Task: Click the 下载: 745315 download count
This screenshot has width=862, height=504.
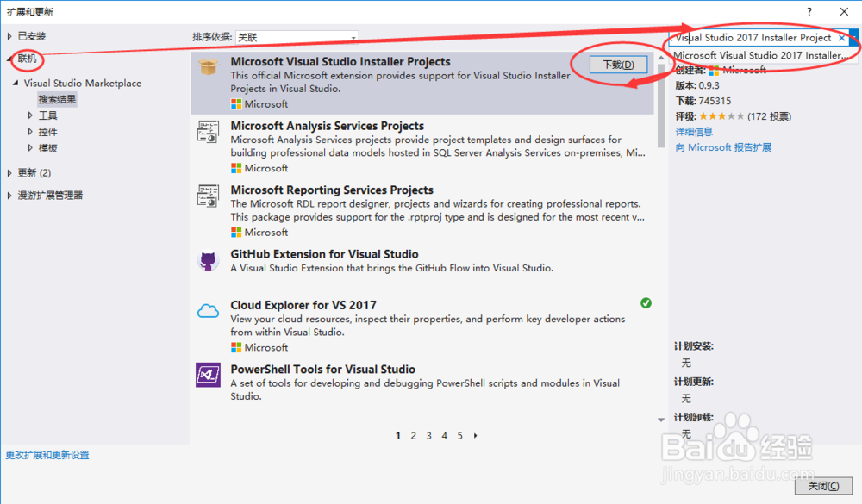Action: tap(703, 101)
